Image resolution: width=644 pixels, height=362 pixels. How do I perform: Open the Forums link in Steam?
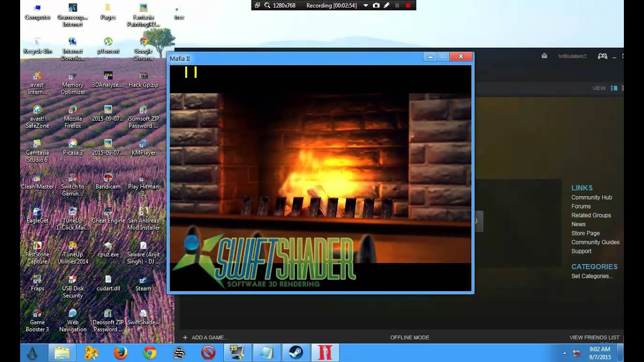point(581,206)
